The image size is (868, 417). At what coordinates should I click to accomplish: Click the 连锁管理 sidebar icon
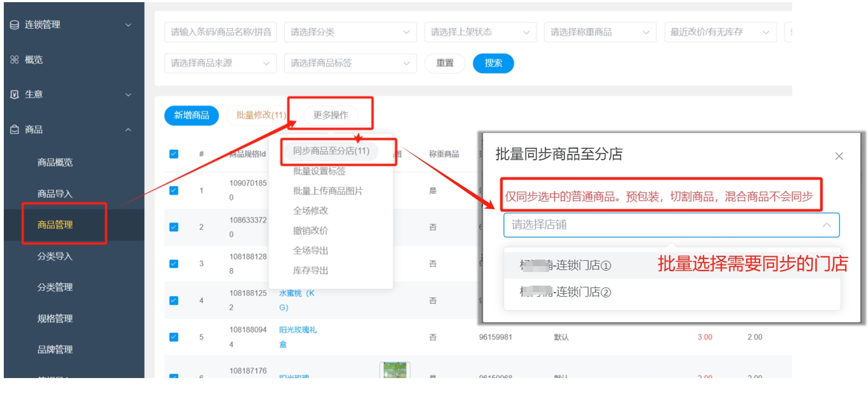[15, 25]
